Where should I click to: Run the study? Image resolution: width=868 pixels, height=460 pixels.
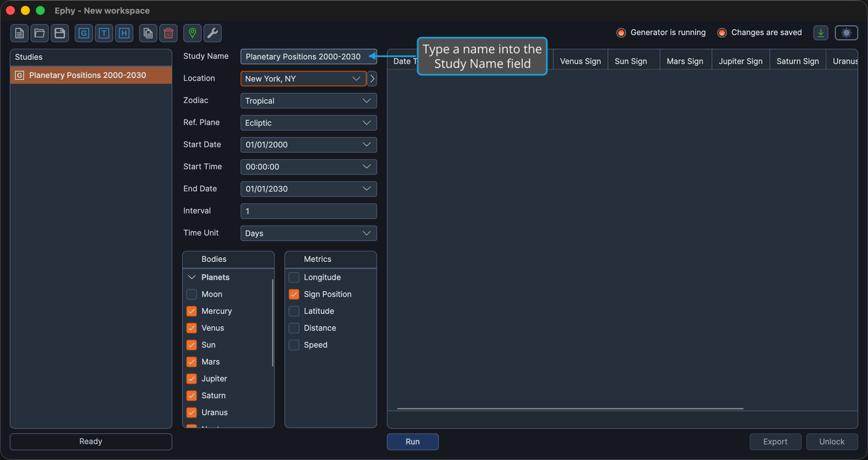[413, 442]
